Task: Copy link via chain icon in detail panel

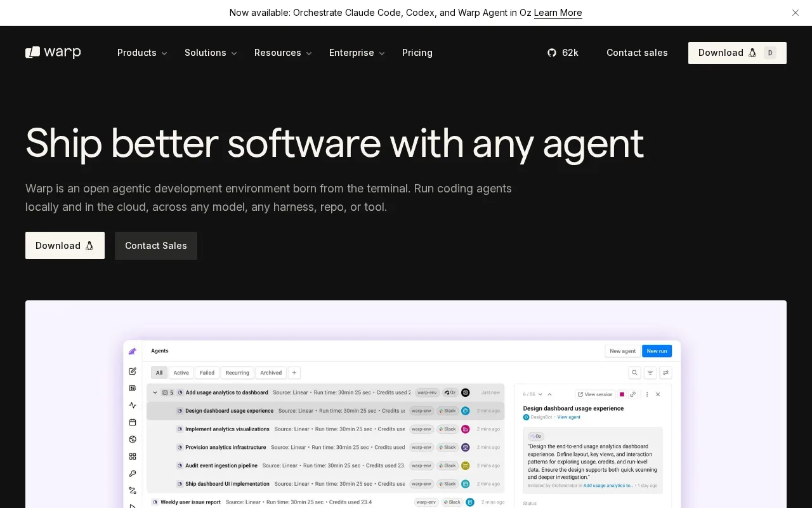Action: tap(633, 394)
